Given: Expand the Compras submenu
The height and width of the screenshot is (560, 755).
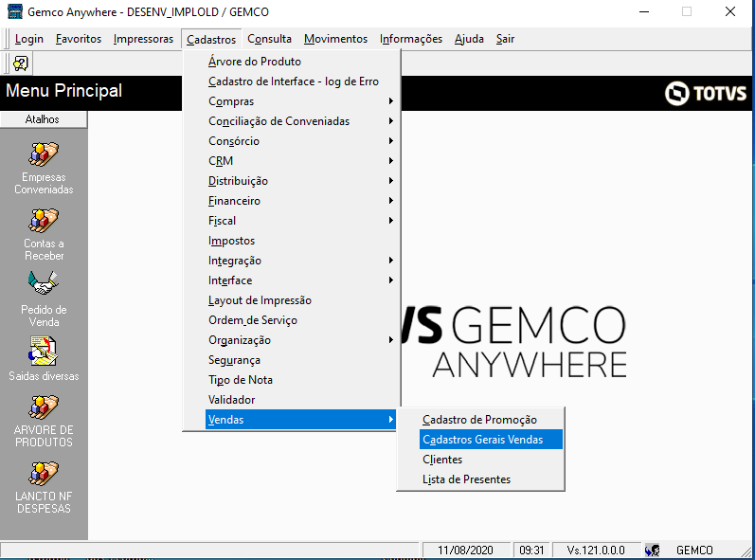Looking at the screenshot, I should point(291,101).
